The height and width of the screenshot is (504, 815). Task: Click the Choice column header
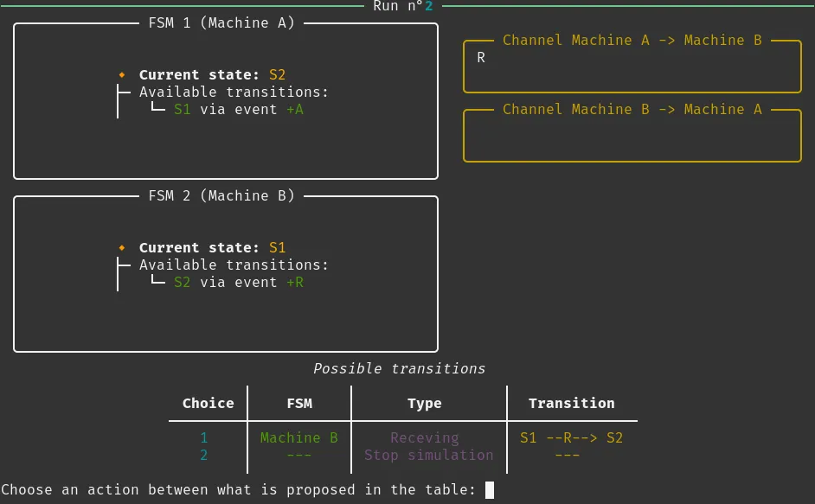tap(208, 403)
